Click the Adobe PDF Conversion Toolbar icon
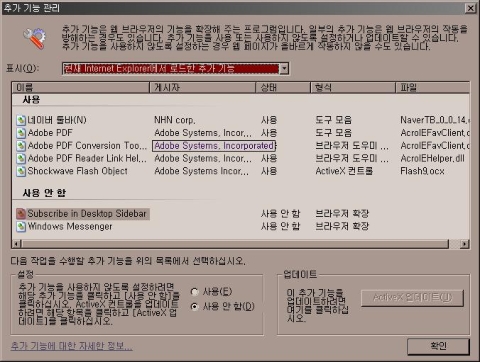This screenshot has width=480, height=362. click(21, 146)
